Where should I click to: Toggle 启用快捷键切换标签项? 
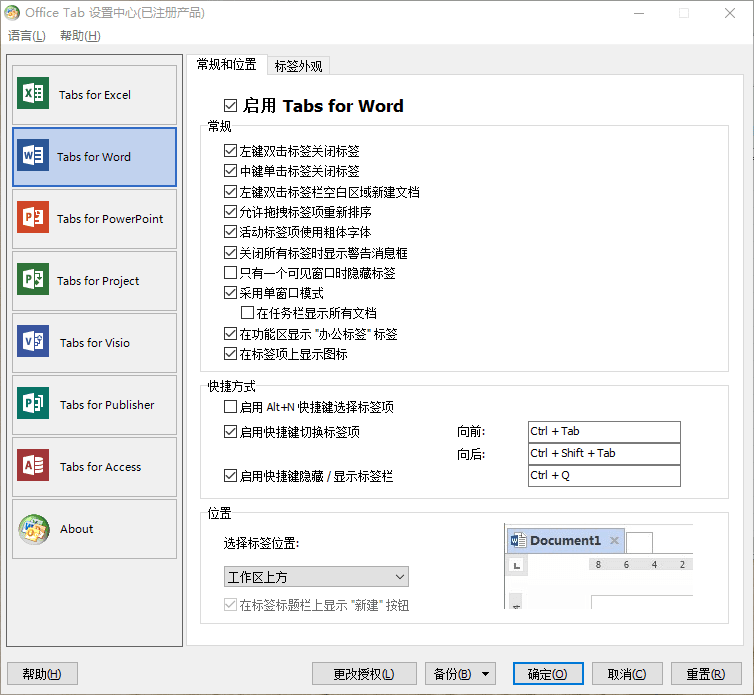pyautogui.click(x=230, y=432)
